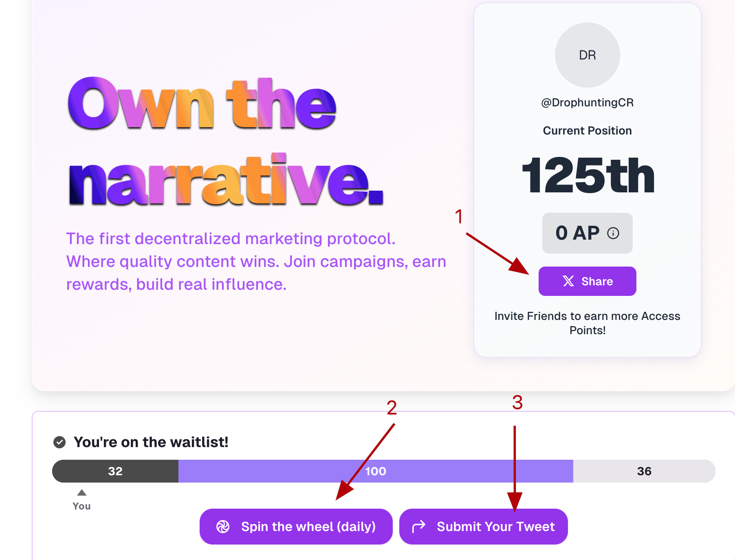
Task: Select the 125th position number
Action: tap(587, 176)
